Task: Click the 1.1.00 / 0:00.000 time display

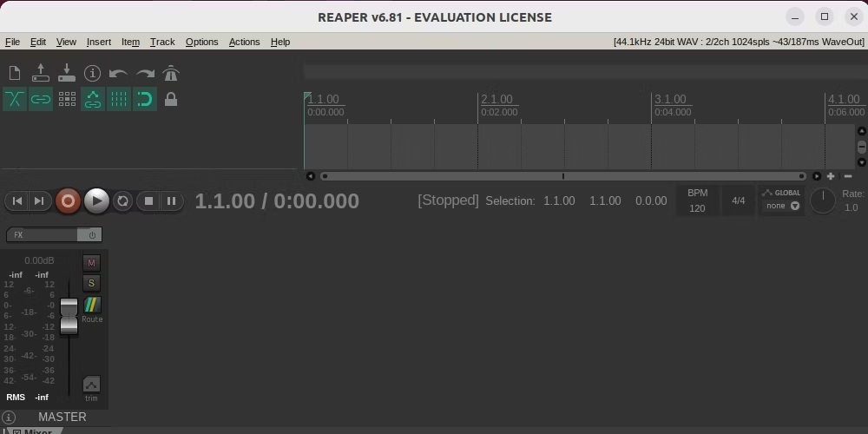Action: tap(277, 201)
